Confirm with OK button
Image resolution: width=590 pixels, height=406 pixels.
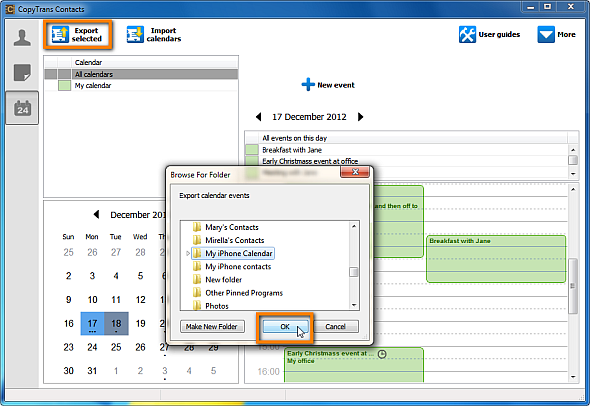(285, 327)
